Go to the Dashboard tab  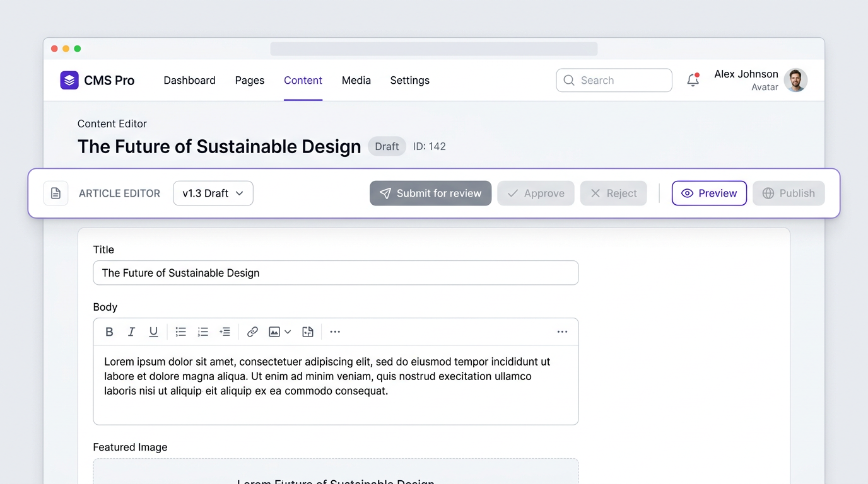click(189, 80)
